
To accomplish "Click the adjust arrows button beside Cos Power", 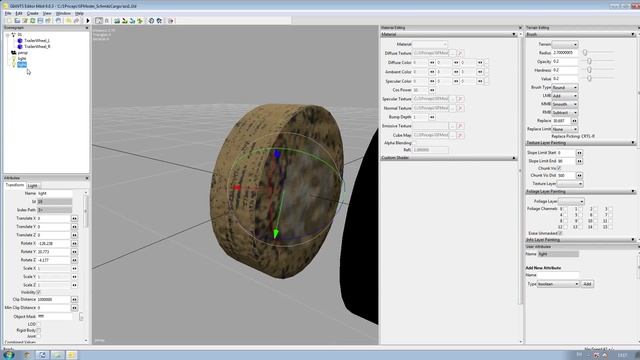I will 432,90.
